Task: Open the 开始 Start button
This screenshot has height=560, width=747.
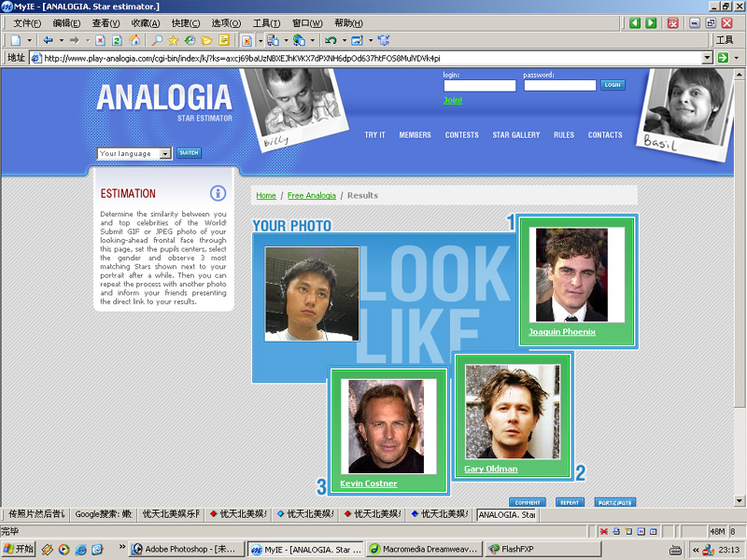Action: point(19,550)
